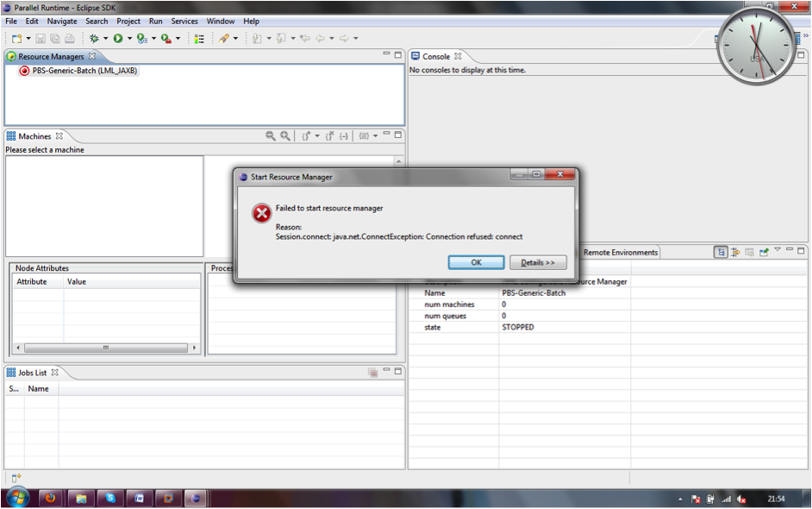Image resolution: width=812 pixels, height=509 pixels.
Task: Click the Zoom In icon in Machines view
Action: coord(284,135)
